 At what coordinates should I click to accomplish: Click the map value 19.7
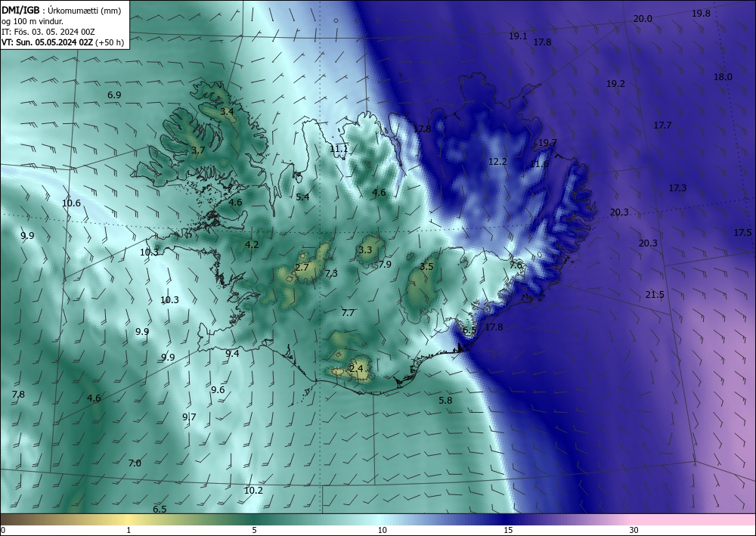(x=547, y=143)
